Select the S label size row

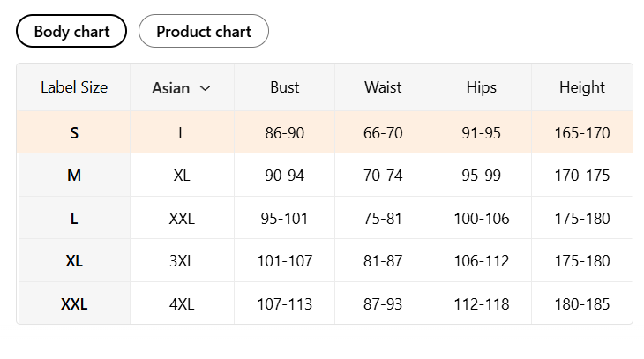click(325, 132)
